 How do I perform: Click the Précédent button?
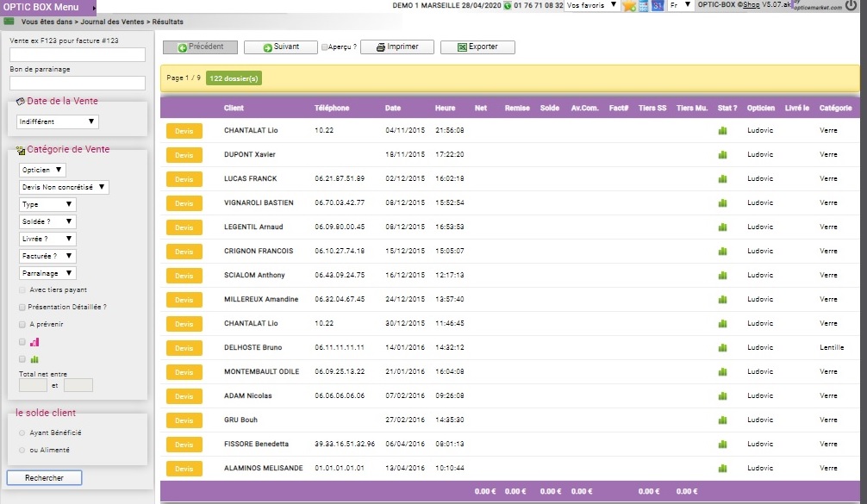pos(200,47)
